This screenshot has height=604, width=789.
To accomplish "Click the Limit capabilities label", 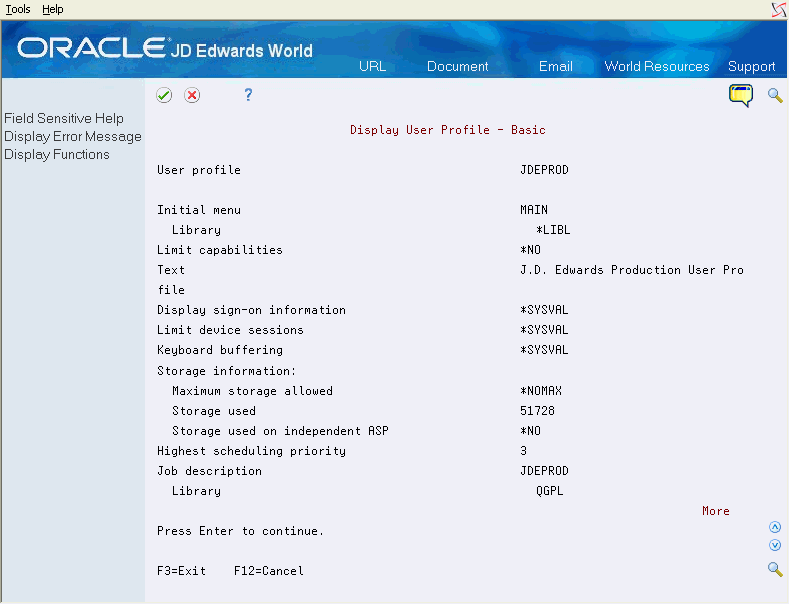I will tap(220, 250).
